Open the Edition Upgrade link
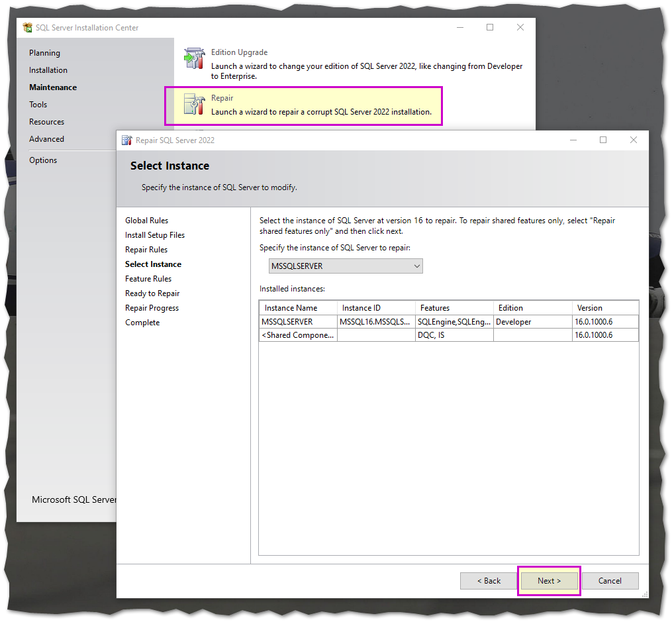The image size is (672, 622). [239, 52]
